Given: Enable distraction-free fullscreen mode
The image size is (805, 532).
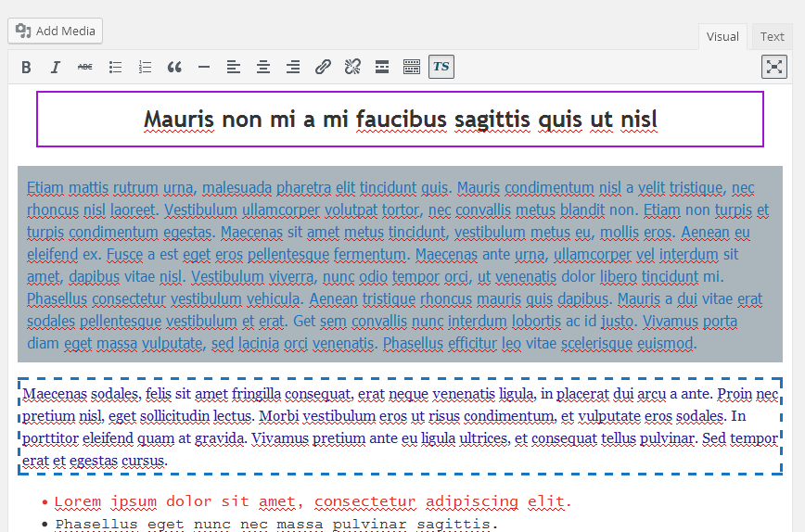Looking at the screenshot, I should pyautogui.click(x=774, y=67).
